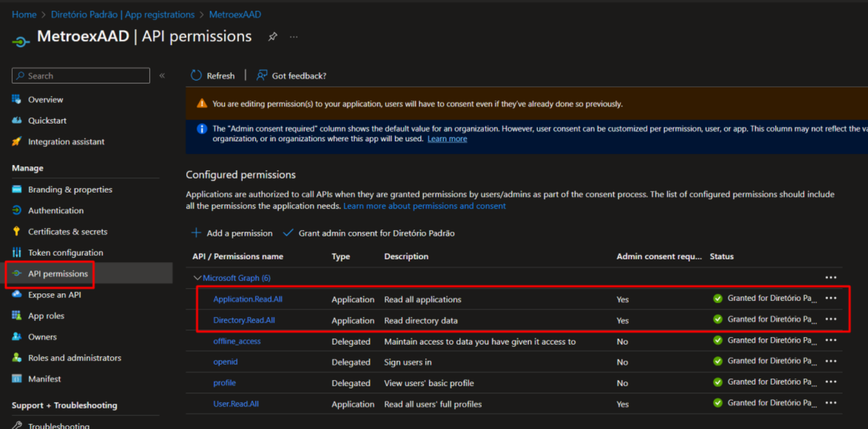Click the Roles and administrators icon
Viewport: 868px width, 429px height.
(x=17, y=358)
